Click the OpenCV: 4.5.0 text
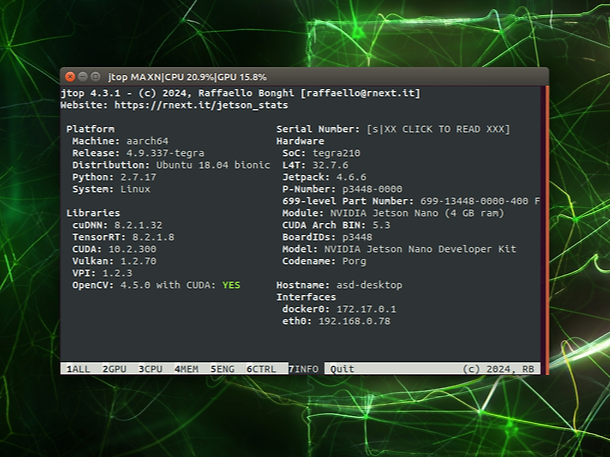Image resolution: width=610 pixels, height=457 pixels. point(111,285)
